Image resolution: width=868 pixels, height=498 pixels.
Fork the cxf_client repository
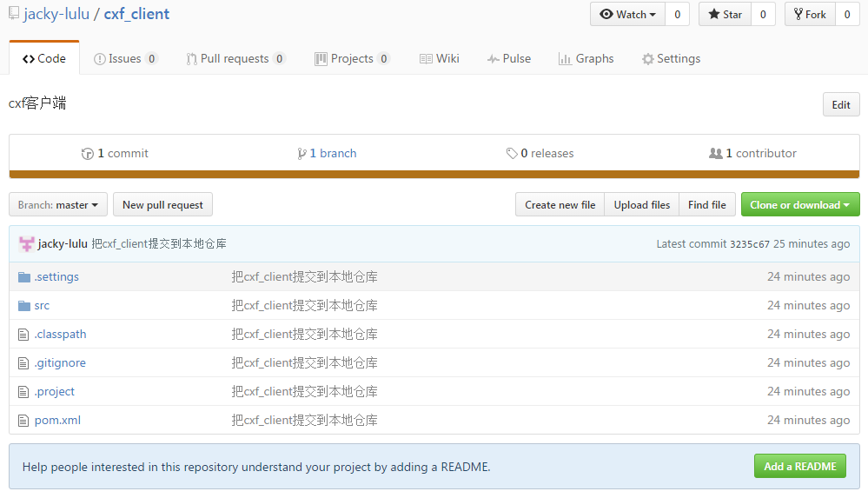coord(810,15)
